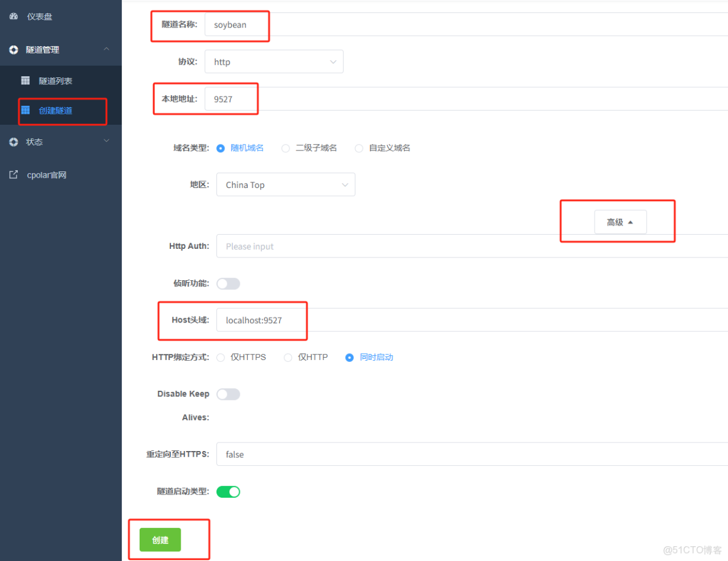Click the grid icon beside 隧道列表
Screen dimensions: 728x561
[x=25, y=80]
